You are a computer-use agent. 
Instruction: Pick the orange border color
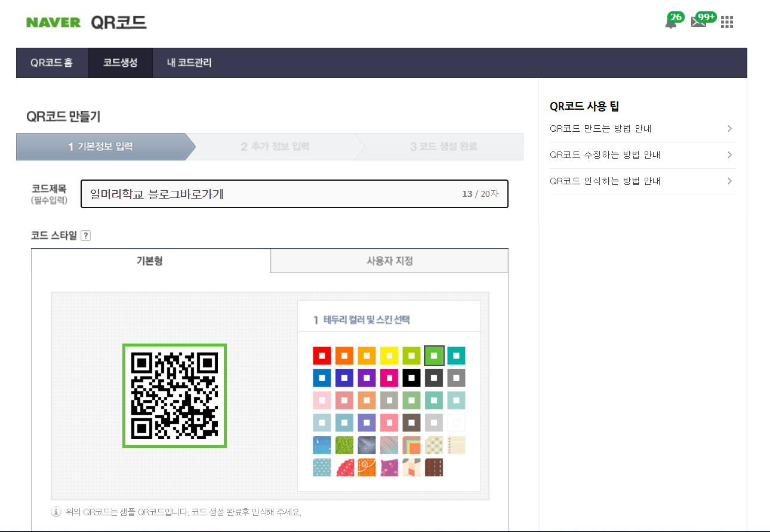point(344,355)
